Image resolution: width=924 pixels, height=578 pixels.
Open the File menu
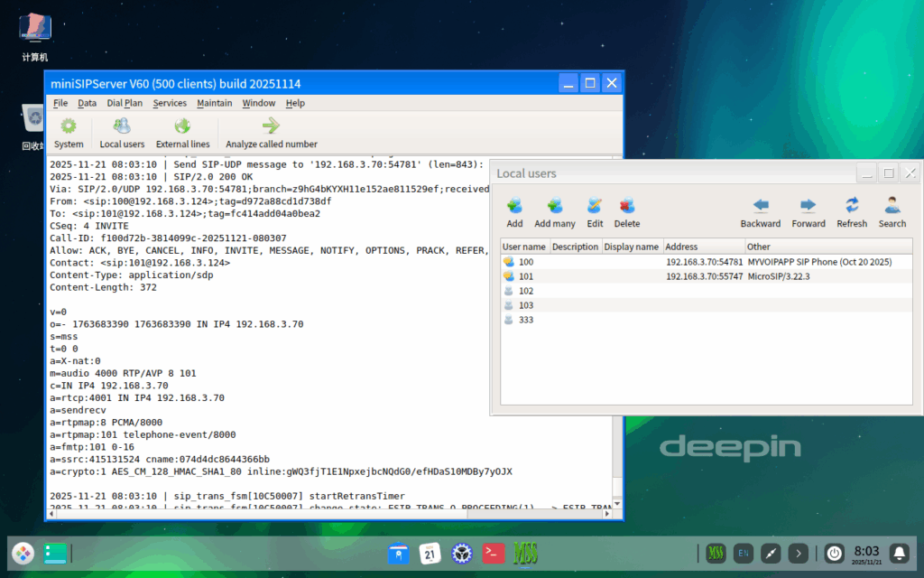tap(60, 103)
